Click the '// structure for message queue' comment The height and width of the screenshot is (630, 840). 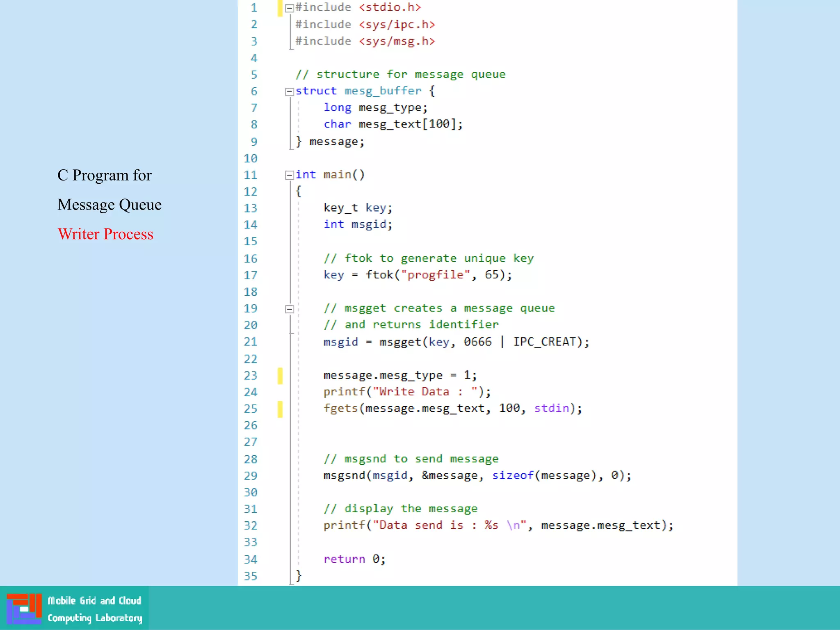(x=400, y=75)
